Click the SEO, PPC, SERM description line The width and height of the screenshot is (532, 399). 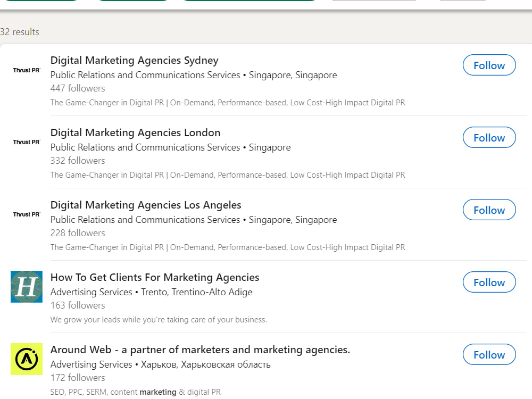tap(135, 392)
